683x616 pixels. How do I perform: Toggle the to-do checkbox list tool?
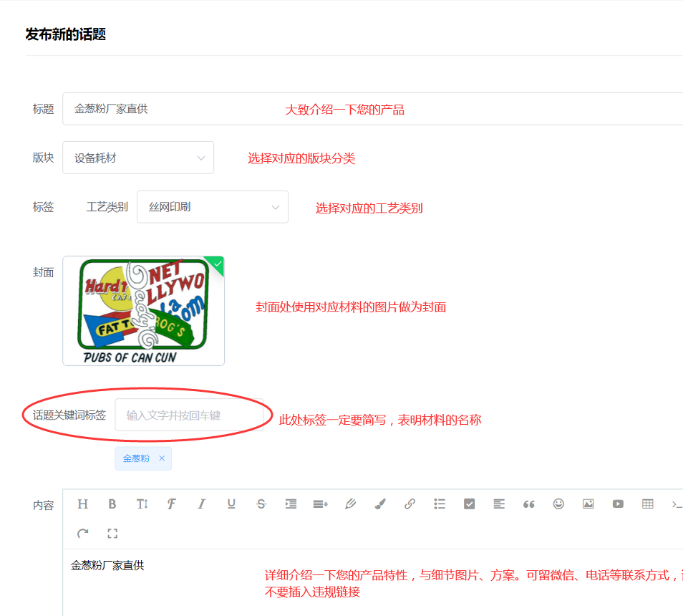469,504
